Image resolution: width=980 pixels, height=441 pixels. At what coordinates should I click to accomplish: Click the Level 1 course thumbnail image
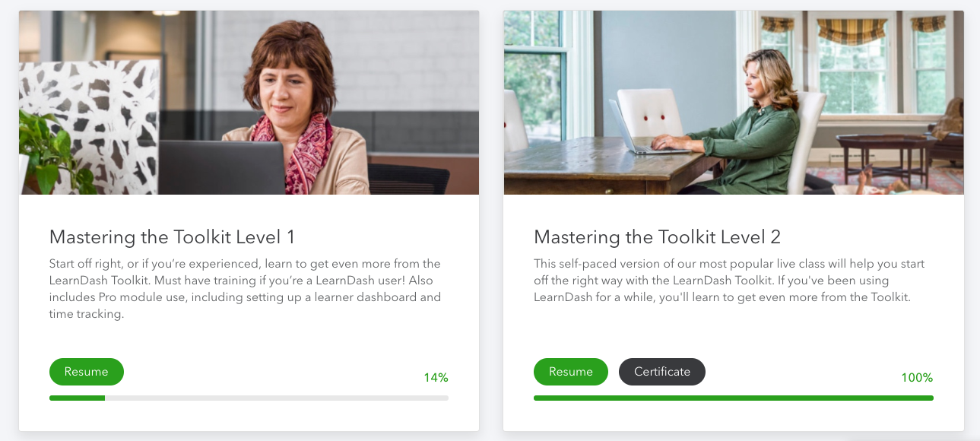pyautogui.click(x=249, y=103)
